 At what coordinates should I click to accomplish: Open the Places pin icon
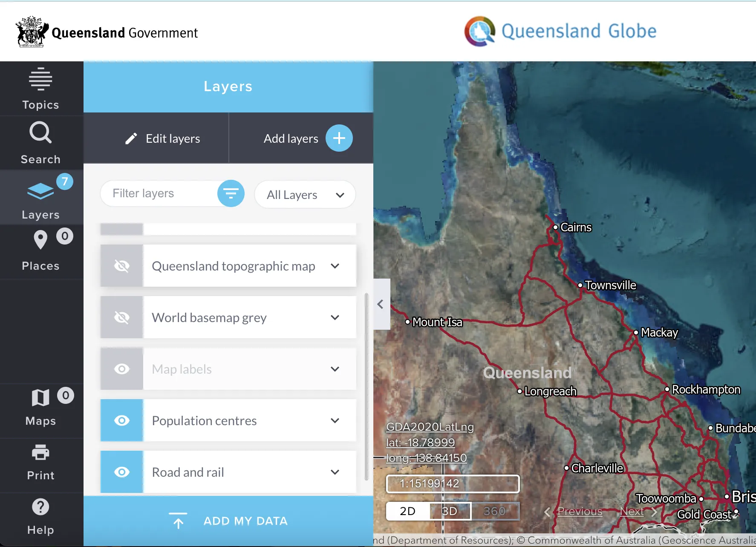(x=40, y=239)
